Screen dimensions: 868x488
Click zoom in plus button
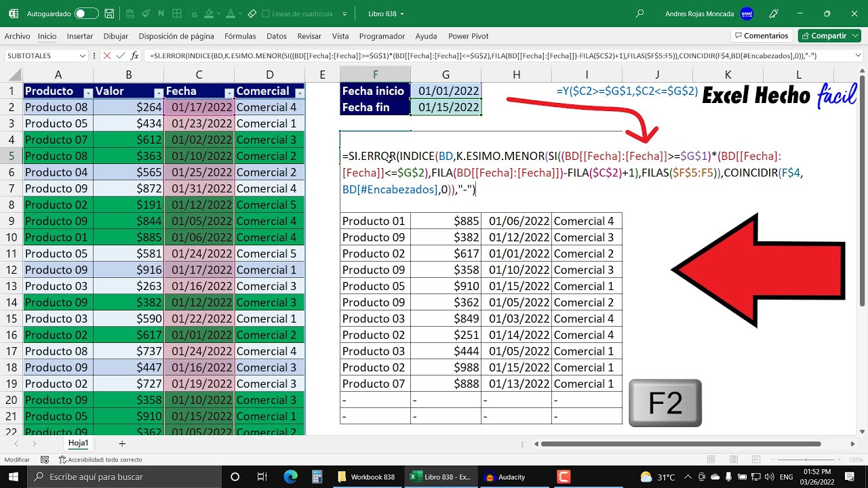click(x=839, y=459)
